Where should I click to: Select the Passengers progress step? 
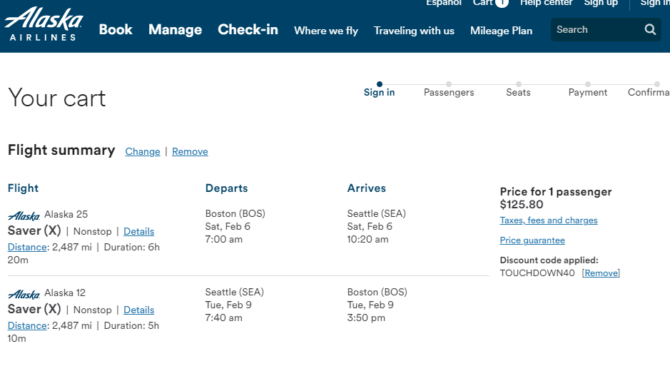[x=449, y=92]
